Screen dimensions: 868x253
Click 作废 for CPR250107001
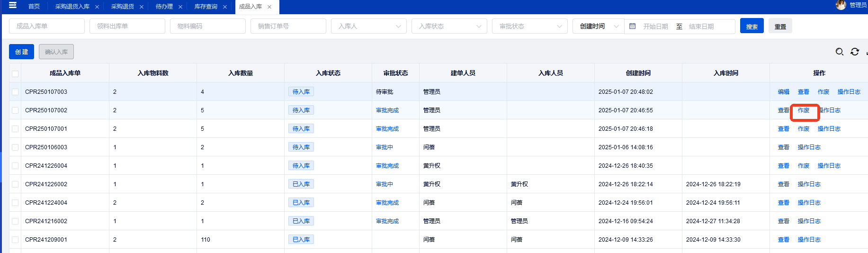point(804,129)
